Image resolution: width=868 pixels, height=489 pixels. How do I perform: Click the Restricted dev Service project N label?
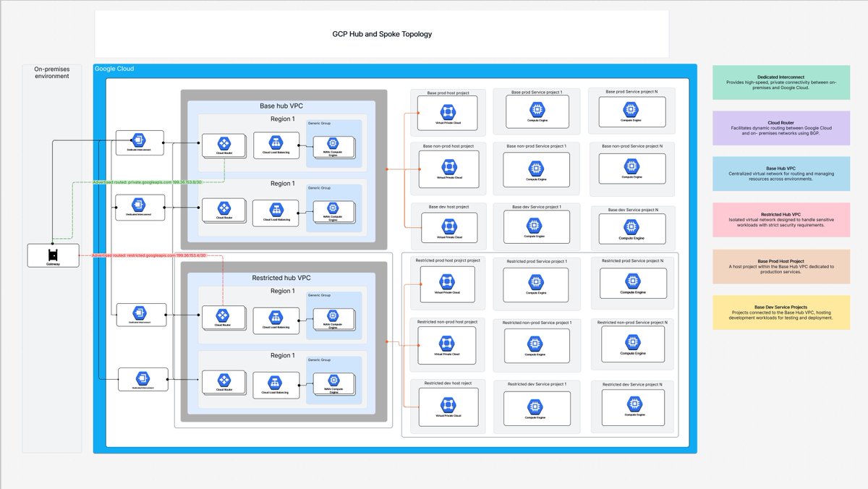click(634, 383)
